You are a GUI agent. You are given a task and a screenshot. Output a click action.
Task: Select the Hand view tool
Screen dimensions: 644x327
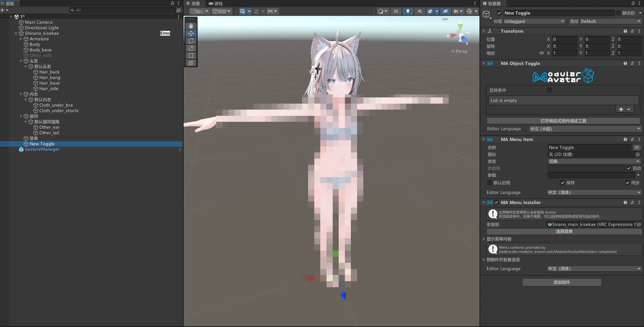click(x=191, y=26)
